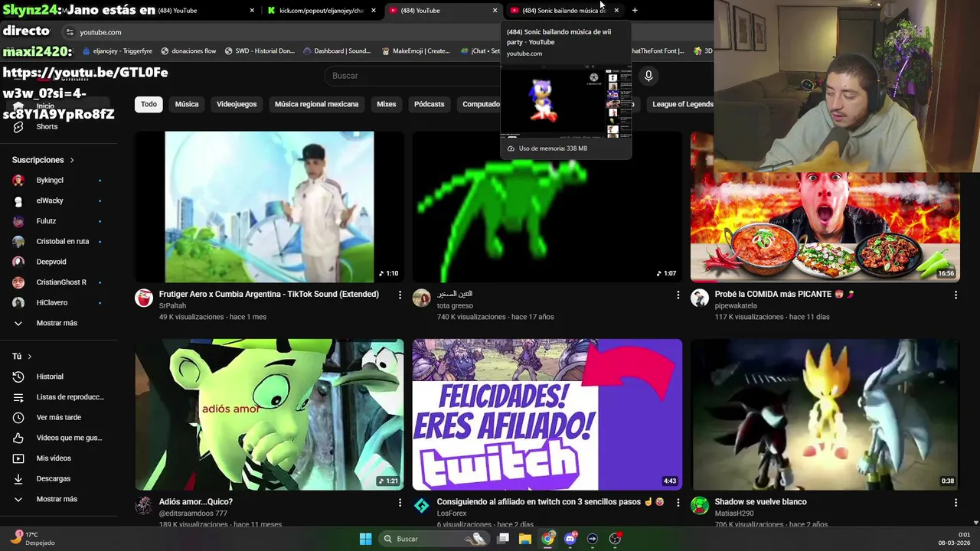Click MatiasH290 channel avatar
The height and width of the screenshot is (551, 980).
700,506
